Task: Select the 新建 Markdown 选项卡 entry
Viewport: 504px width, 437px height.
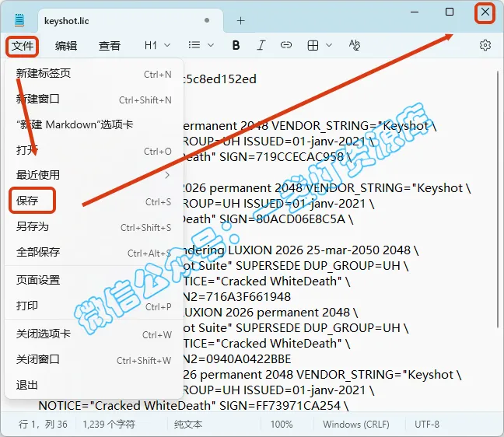Action: tap(94, 124)
